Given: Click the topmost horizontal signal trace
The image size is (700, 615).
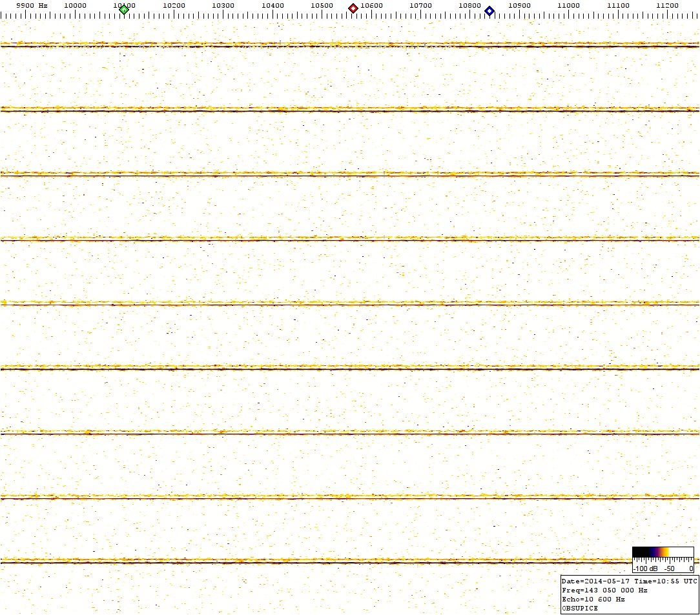Looking at the screenshot, I should click(349, 45).
